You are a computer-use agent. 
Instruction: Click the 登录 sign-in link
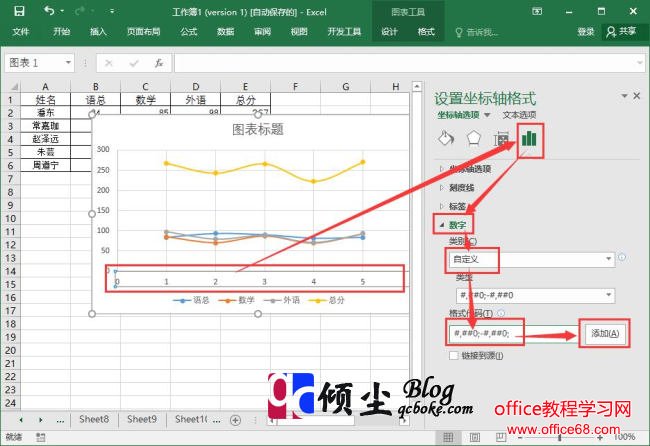pos(586,32)
